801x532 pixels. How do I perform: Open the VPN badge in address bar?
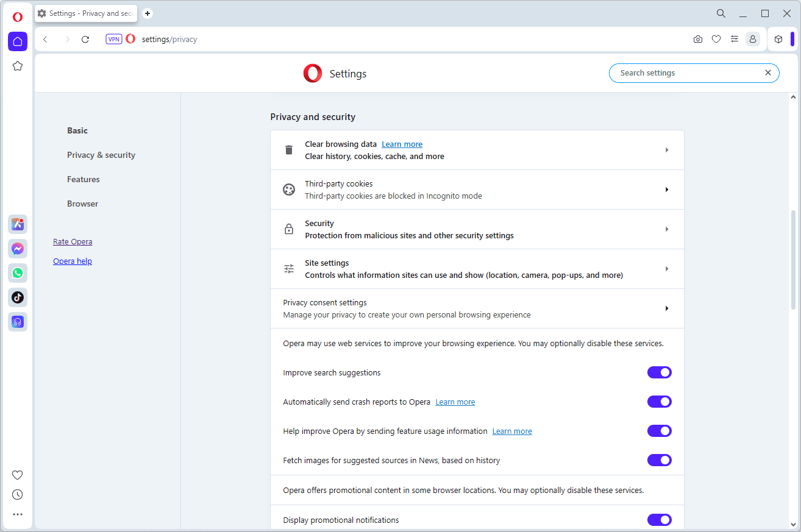[x=114, y=39]
